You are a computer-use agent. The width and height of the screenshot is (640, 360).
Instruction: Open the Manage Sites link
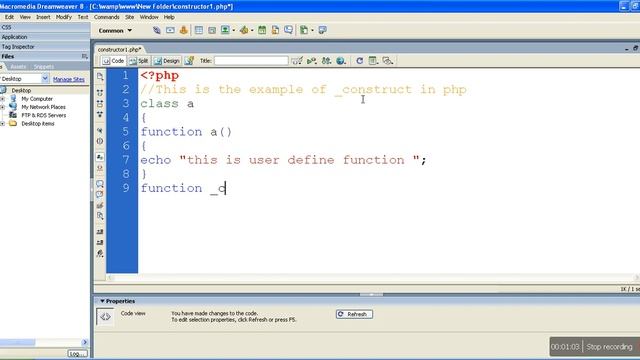[69, 79]
